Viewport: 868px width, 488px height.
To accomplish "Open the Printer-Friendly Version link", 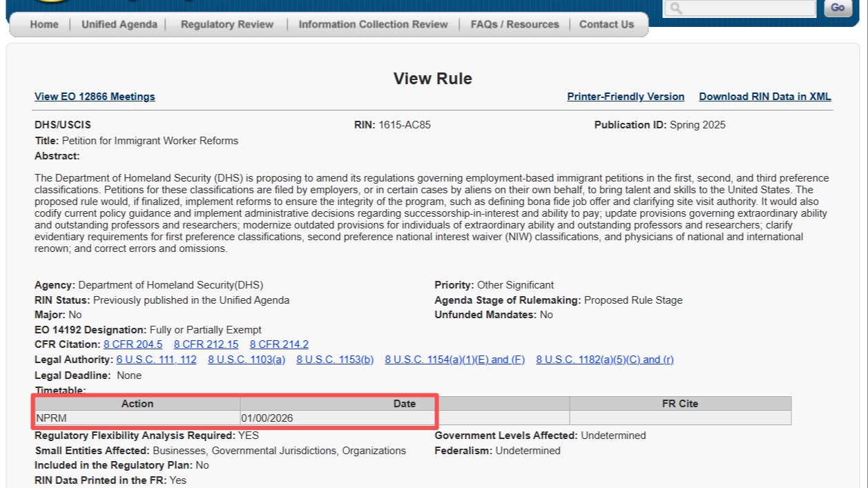I will click(626, 97).
